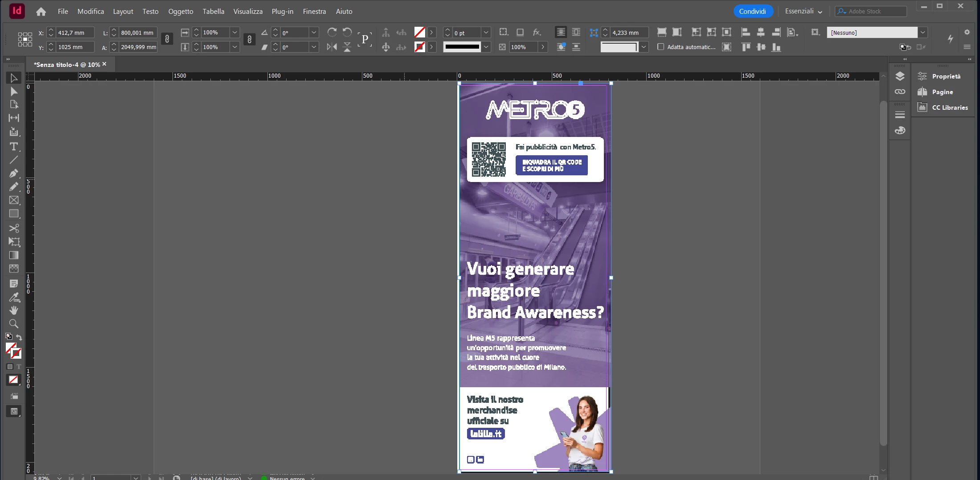Rotate selection 90° clockwise
The image size is (980, 480).
pyautogui.click(x=332, y=32)
